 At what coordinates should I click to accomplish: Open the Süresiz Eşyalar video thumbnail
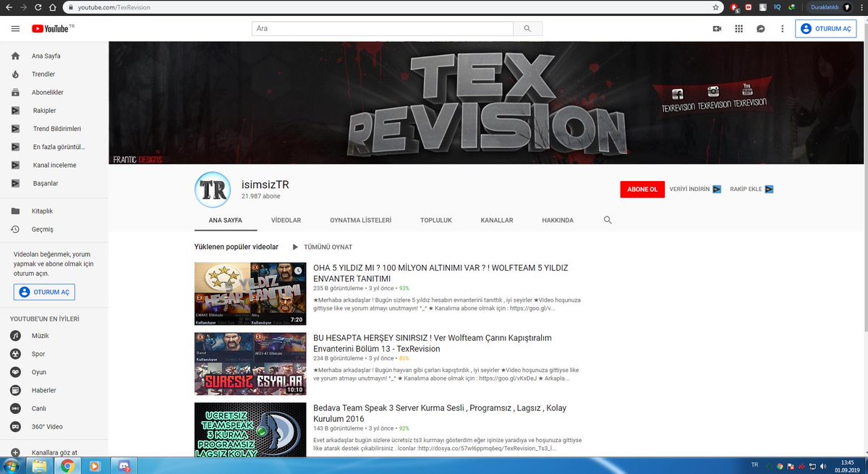point(250,364)
